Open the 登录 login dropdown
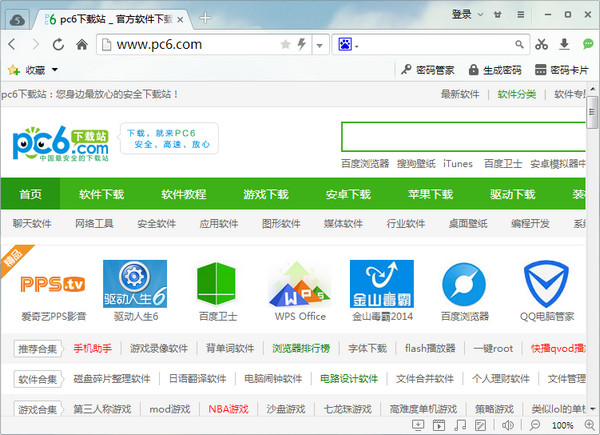600x435 pixels. (x=466, y=14)
